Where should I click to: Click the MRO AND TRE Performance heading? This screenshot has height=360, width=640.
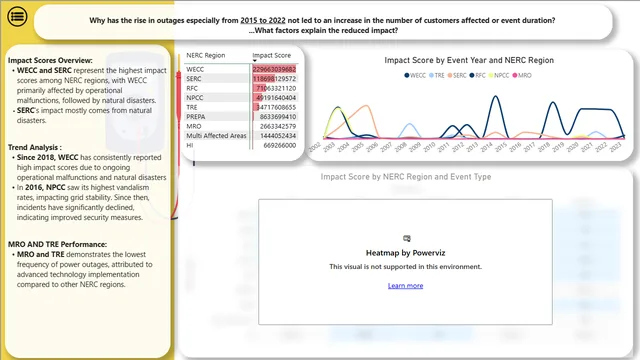coord(58,244)
